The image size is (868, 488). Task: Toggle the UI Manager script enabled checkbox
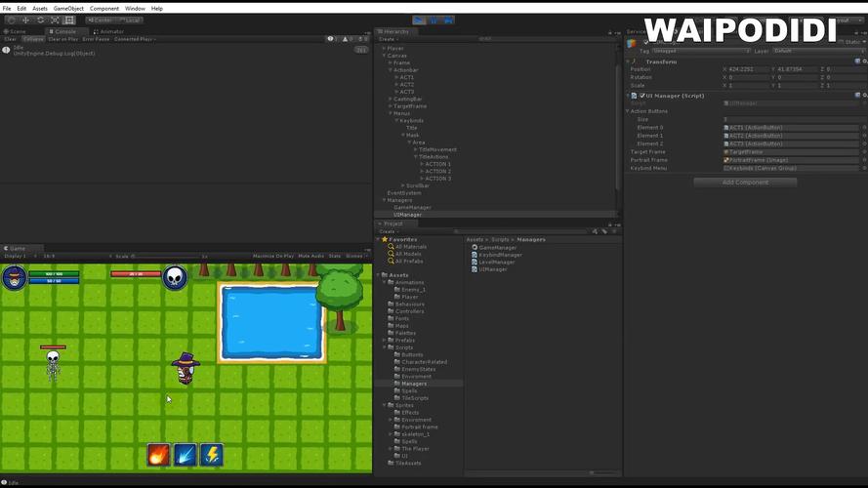(x=641, y=96)
